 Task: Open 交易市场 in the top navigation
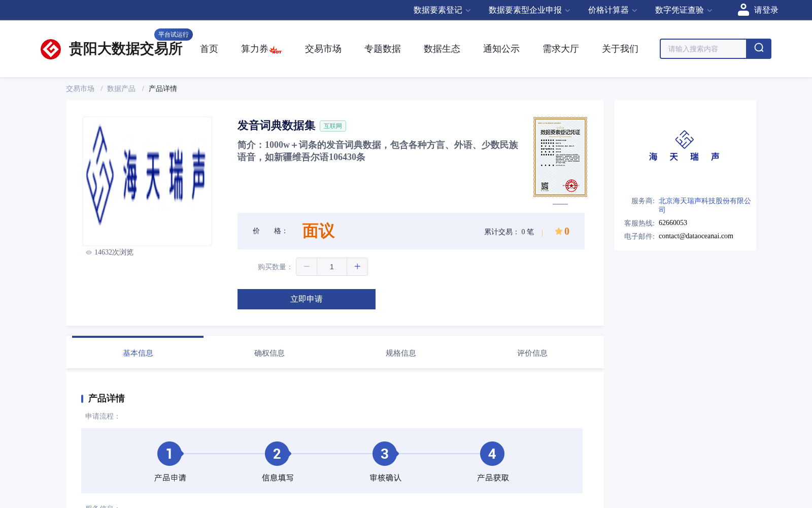click(323, 49)
